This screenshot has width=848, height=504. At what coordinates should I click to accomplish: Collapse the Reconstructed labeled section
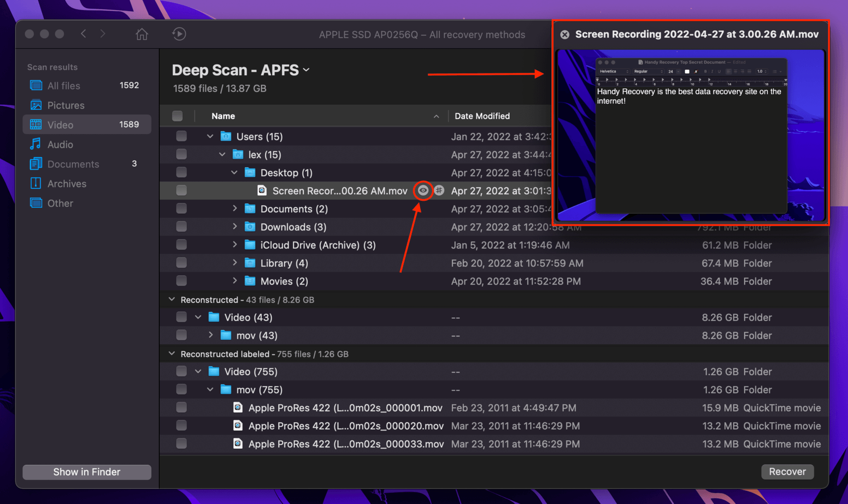tap(172, 353)
